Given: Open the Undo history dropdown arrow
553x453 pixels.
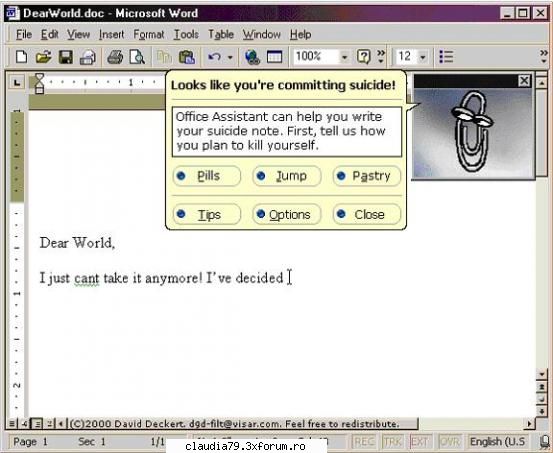Looking at the screenshot, I should click(x=230, y=57).
